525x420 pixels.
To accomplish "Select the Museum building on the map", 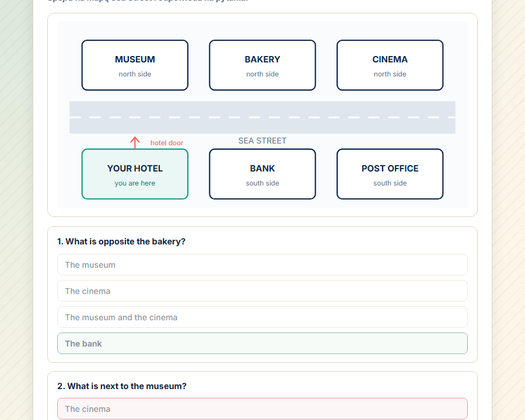I will pyautogui.click(x=135, y=65).
